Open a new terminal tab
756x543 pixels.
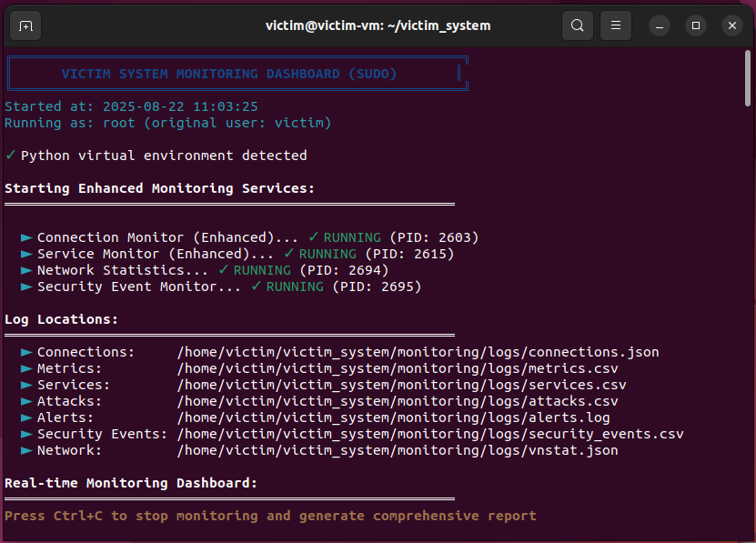click(x=25, y=25)
